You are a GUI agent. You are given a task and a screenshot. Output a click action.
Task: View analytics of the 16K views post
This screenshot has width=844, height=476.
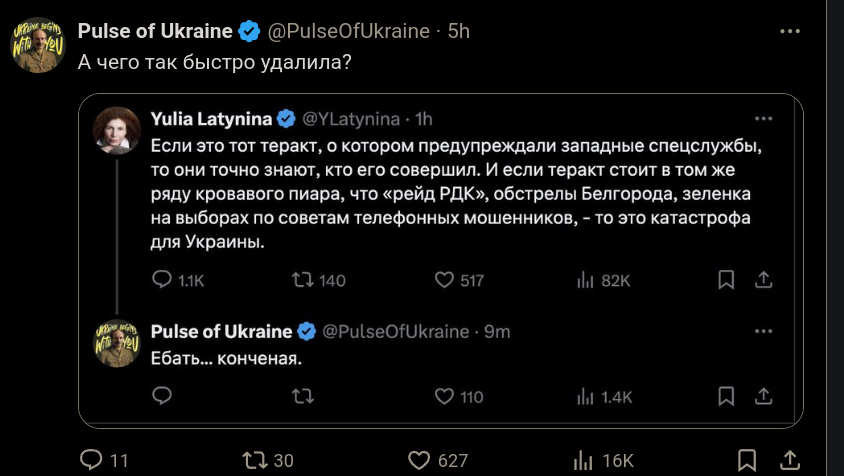click(x=584, y=460)
